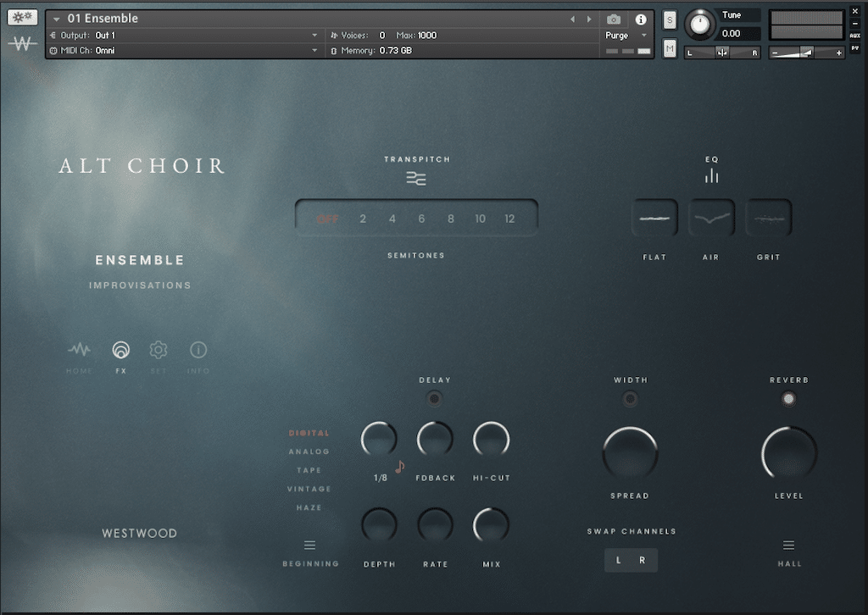868x615 pixels.
Task: Toggle the Reverb power button
Action: pos(789,399)
